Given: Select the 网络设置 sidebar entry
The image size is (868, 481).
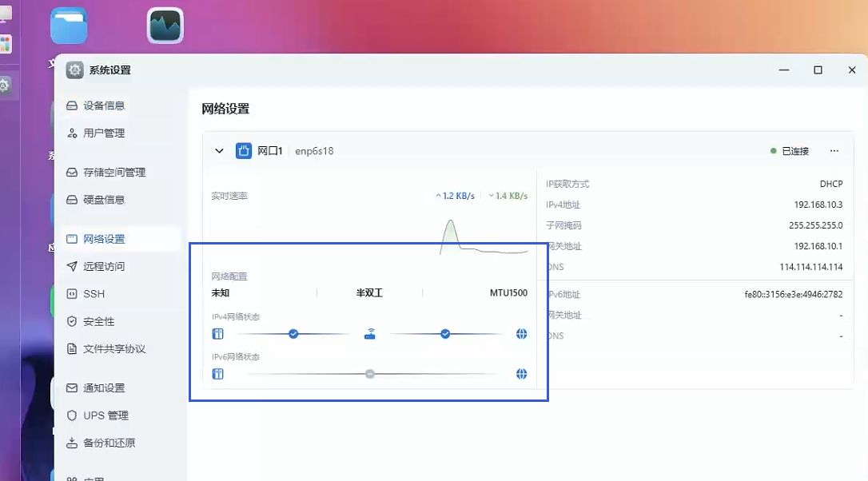Looking at the screenshot, I should (x=121, y=239).
